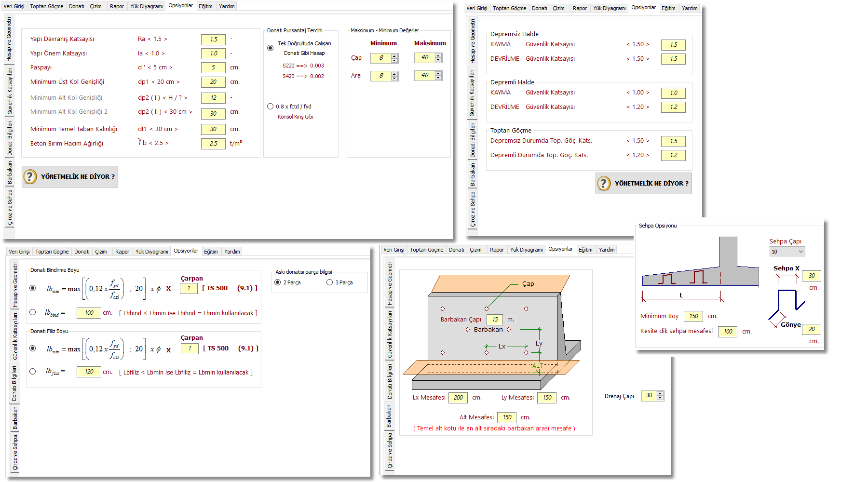This screenshot has width=868, height=482.
Task: Choose 3 Parça askı donatısı option
Action: [x=330, y=282]
